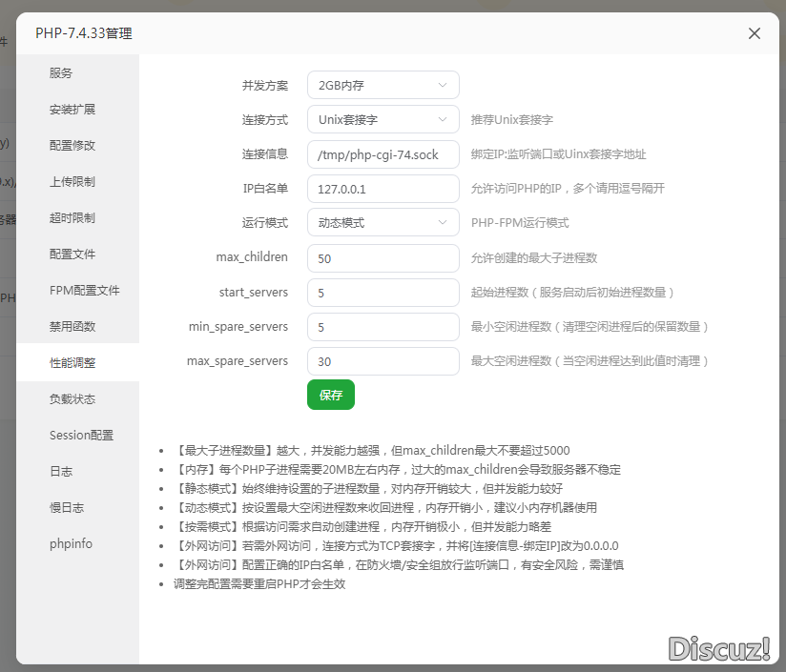Screen dimensions: 786x672
Task: Click the max_children input field
Action: (383, 258)
